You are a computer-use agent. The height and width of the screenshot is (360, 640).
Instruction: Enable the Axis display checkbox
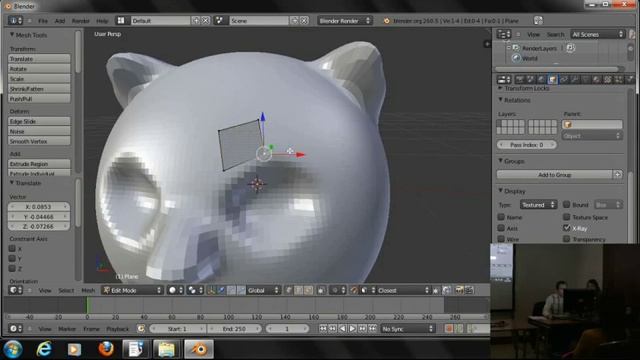501,228
